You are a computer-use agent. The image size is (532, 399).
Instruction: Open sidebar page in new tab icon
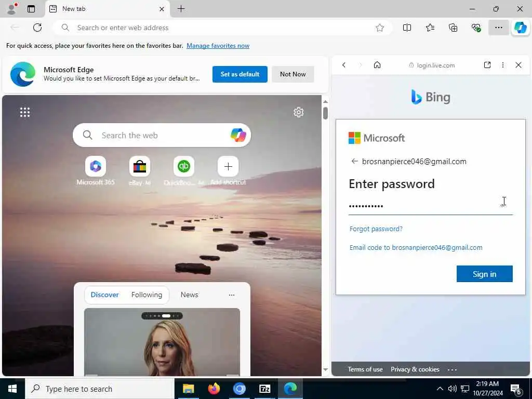(487, 65)
